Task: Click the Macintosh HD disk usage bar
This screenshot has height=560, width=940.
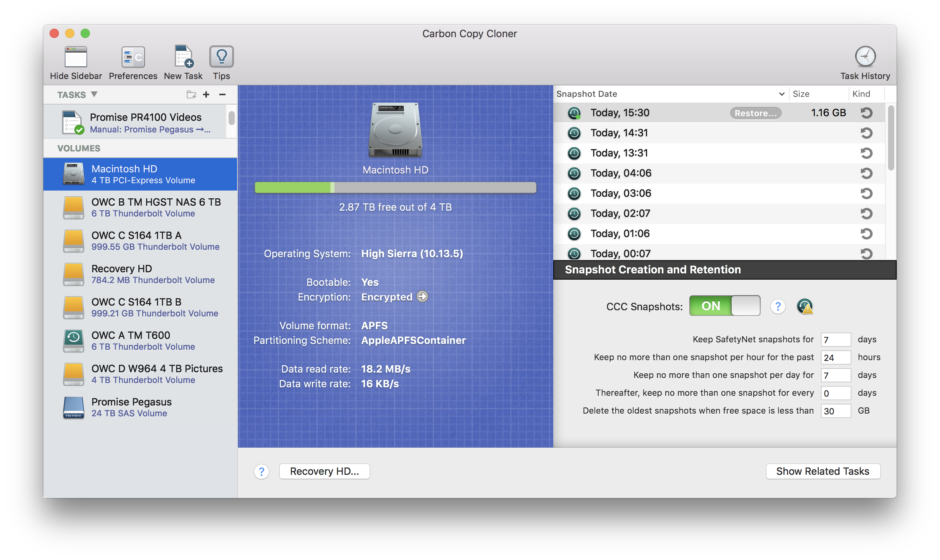Action: point(395,188)
